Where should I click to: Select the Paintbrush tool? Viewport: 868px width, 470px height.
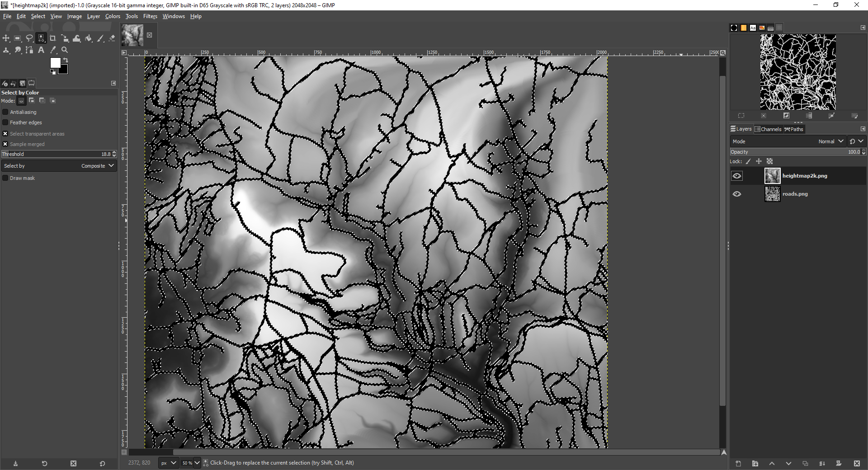pos(100,38)
